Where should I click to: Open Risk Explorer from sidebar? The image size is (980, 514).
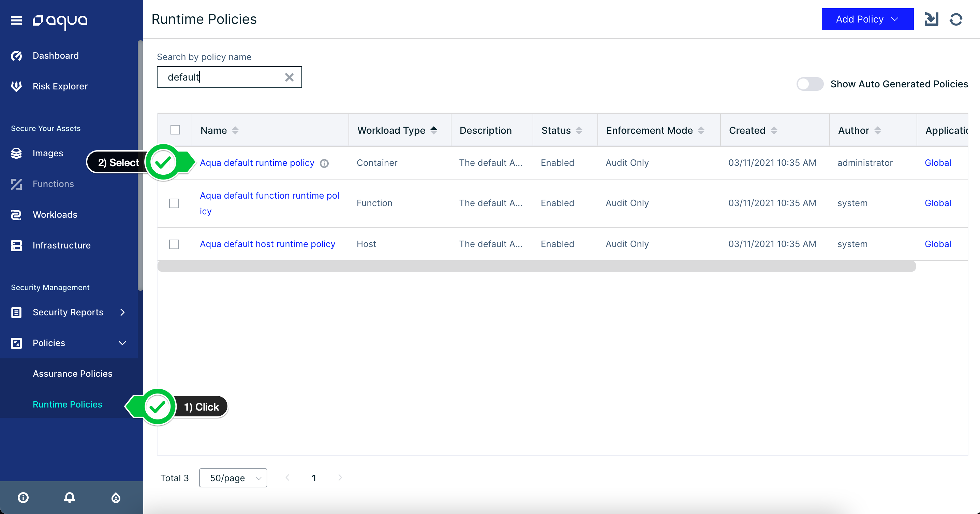click(x=60, y=86)
